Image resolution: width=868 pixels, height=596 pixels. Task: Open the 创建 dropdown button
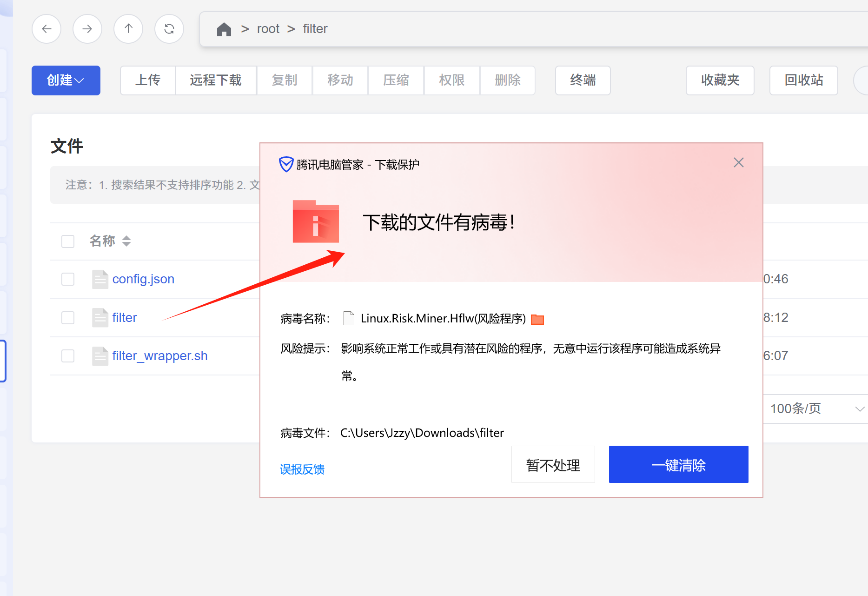[x=66, y=80]
